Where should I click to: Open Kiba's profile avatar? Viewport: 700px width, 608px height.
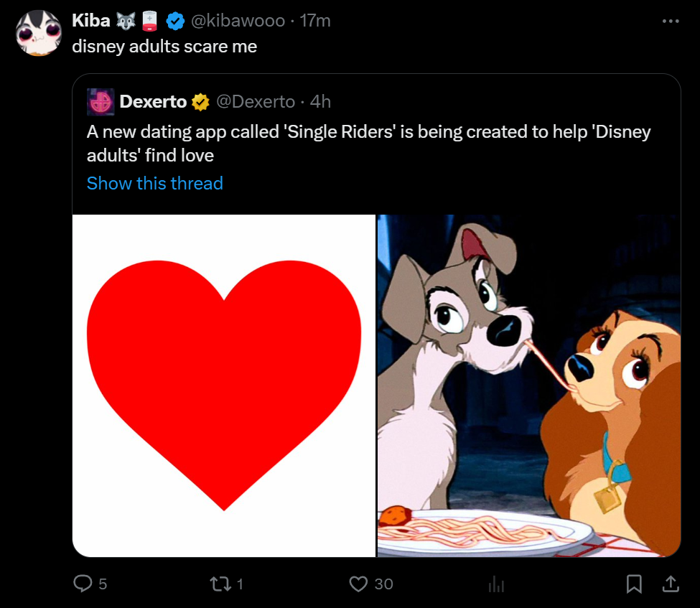38,33
